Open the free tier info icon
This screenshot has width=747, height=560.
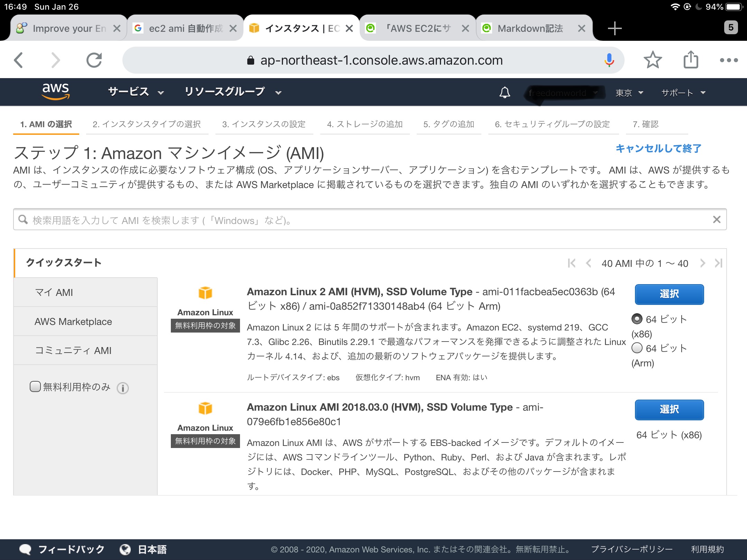point(123,388)
